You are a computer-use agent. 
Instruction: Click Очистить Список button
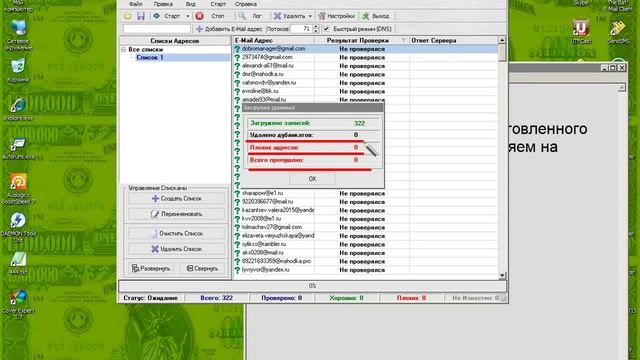[176, 233]
